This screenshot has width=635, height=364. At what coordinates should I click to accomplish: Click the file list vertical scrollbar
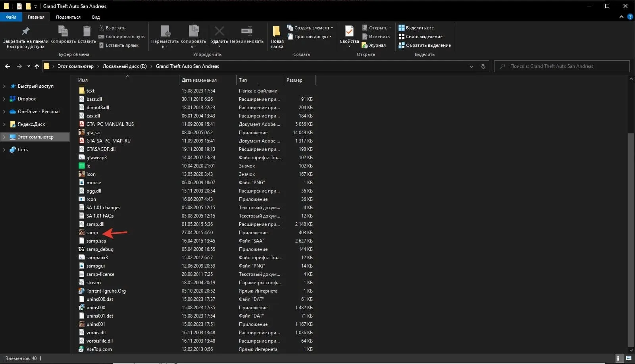point(631,240)
